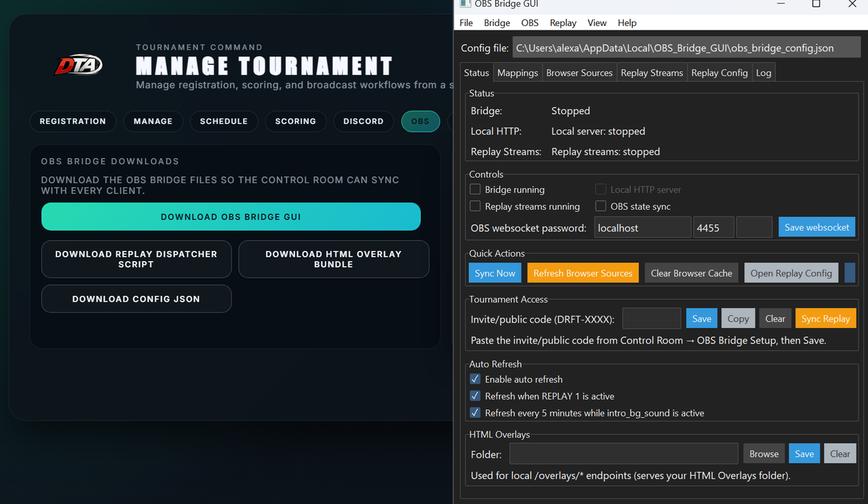
Task: Toggle the OBS state sync checkbox
Action: [x=600, y=205]
